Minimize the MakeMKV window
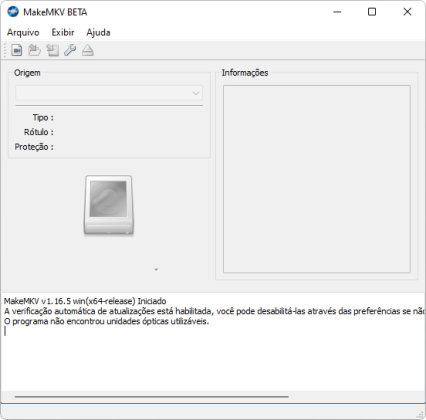 [337, 12]
